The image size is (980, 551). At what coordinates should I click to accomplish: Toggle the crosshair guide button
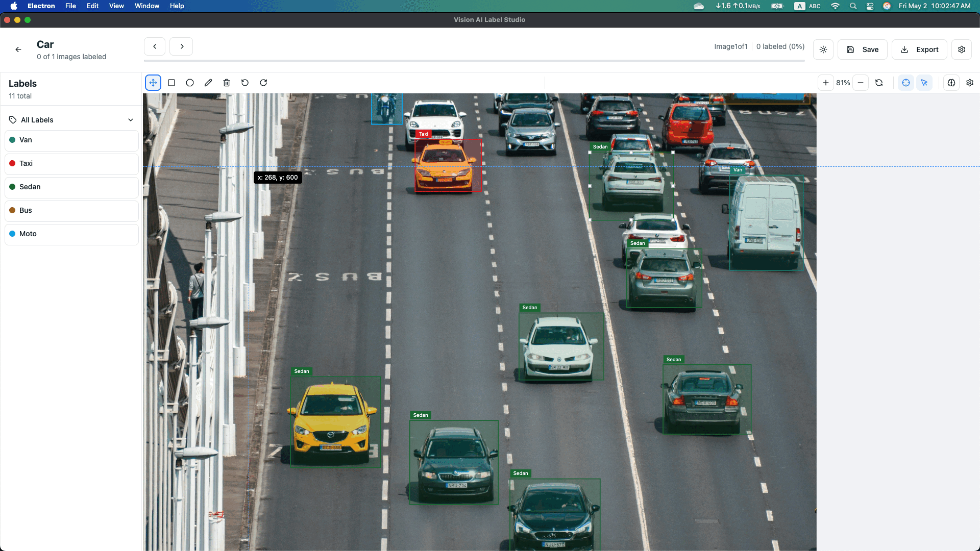[906, 83]
